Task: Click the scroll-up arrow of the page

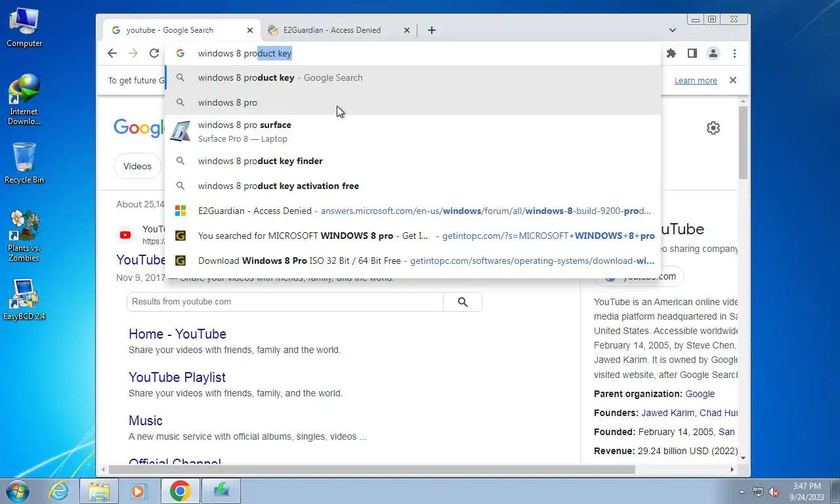Action: pos(743,101)
